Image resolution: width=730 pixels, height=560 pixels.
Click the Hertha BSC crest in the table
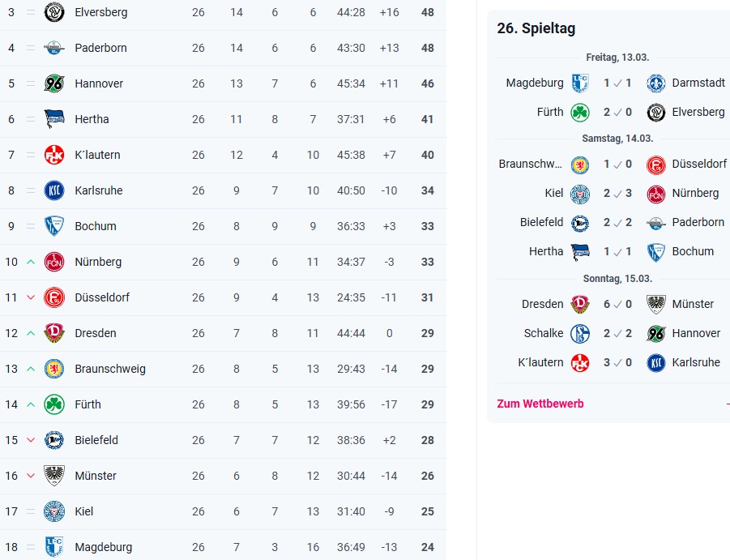(54, 119)
